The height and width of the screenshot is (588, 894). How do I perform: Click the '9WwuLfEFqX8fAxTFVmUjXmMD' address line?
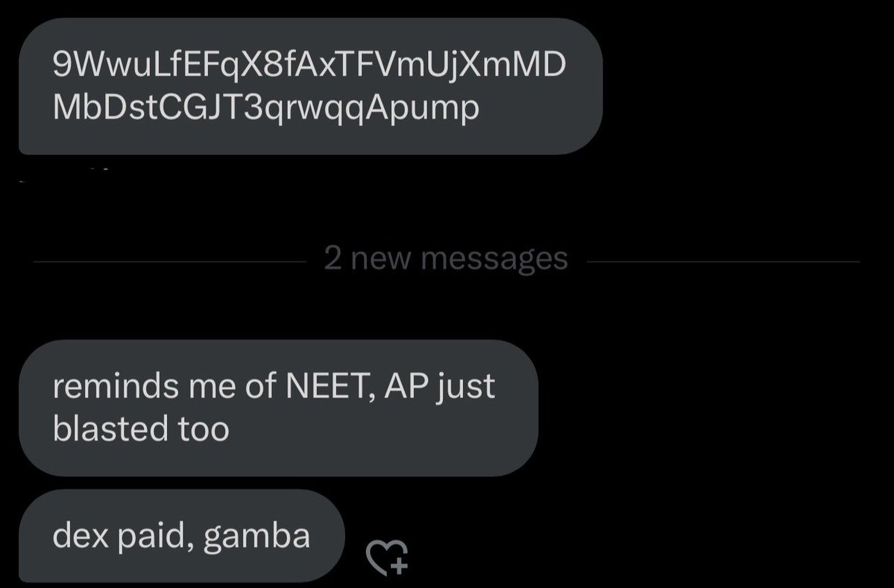(309, 64)
